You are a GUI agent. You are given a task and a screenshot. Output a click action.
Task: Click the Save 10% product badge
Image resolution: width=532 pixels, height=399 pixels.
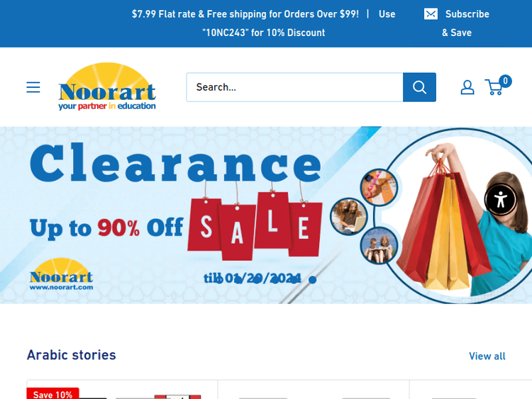coord(52,394)
